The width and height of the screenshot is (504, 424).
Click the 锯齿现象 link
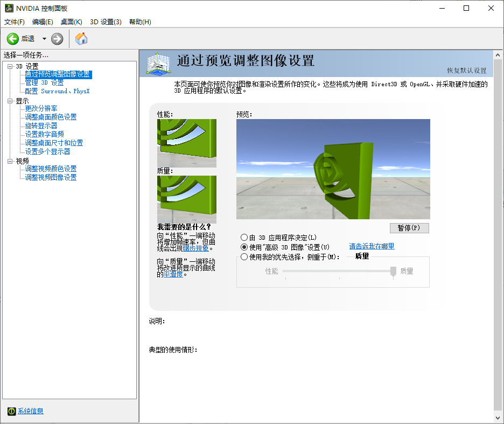196,248
